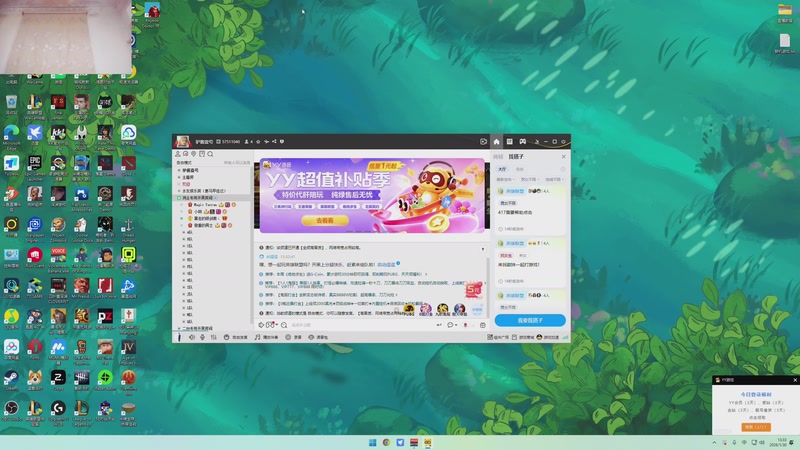Click the 今日登录福利 heading in popup
The width and height of the screenshot is (800, 450).
(x=756, y=394)
